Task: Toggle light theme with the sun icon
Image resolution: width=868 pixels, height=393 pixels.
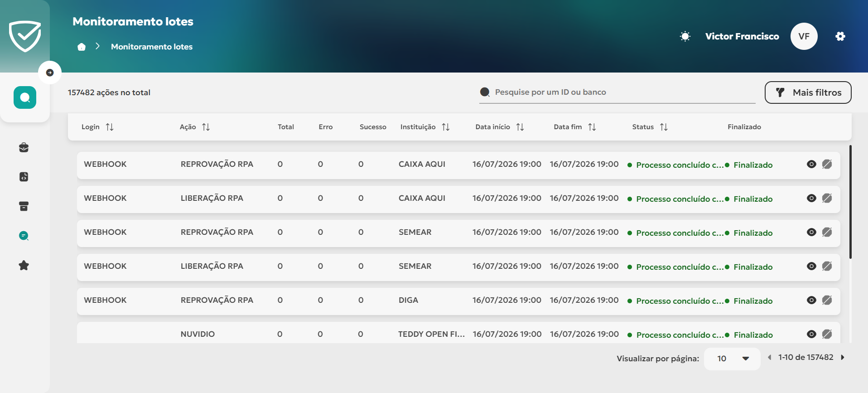Action: 685,36
